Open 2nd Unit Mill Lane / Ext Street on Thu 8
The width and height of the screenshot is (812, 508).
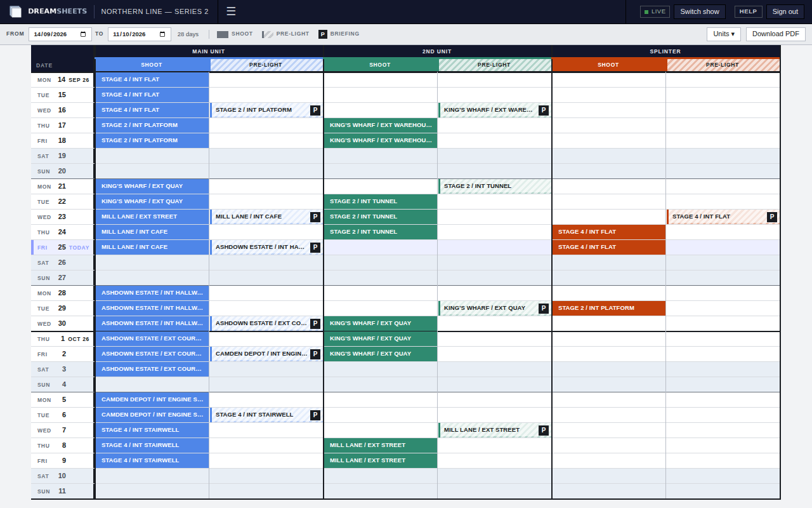(381, 446)
